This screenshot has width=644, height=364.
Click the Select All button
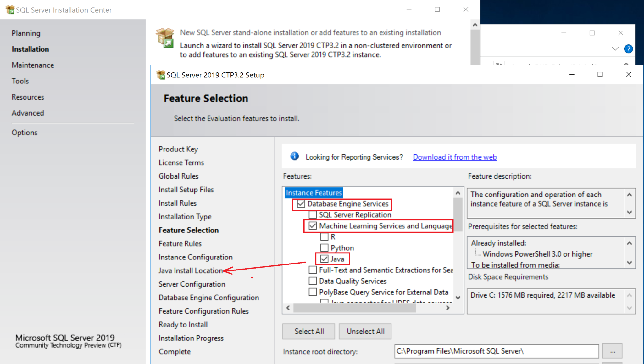(x=309, y=331)
